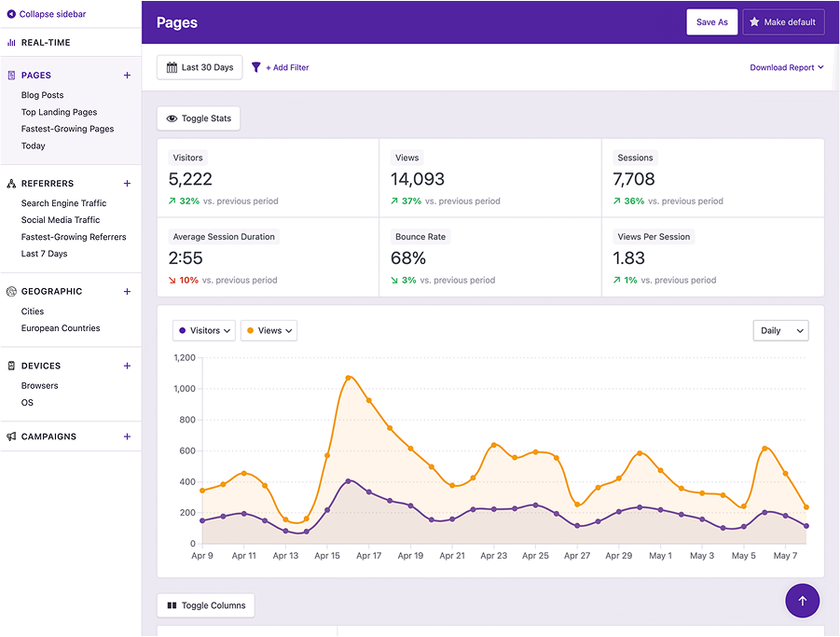This screenshot has width=840, height=637.
Task: Open the Views metric dropdown
Action: [x=269, y=330]
